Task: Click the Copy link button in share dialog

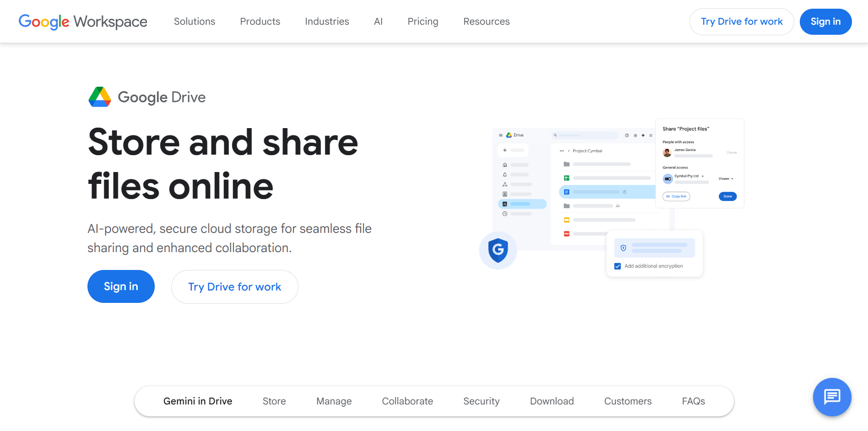Action: [676, 196]
